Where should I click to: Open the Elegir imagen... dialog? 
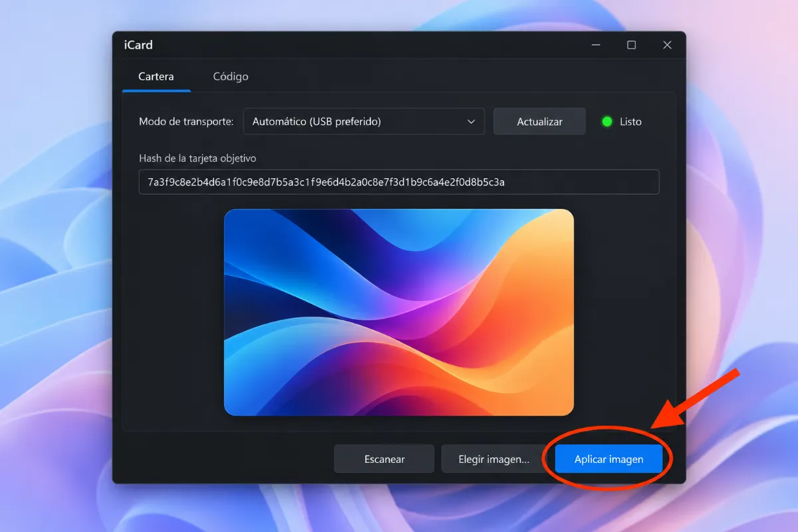[494, 459]
